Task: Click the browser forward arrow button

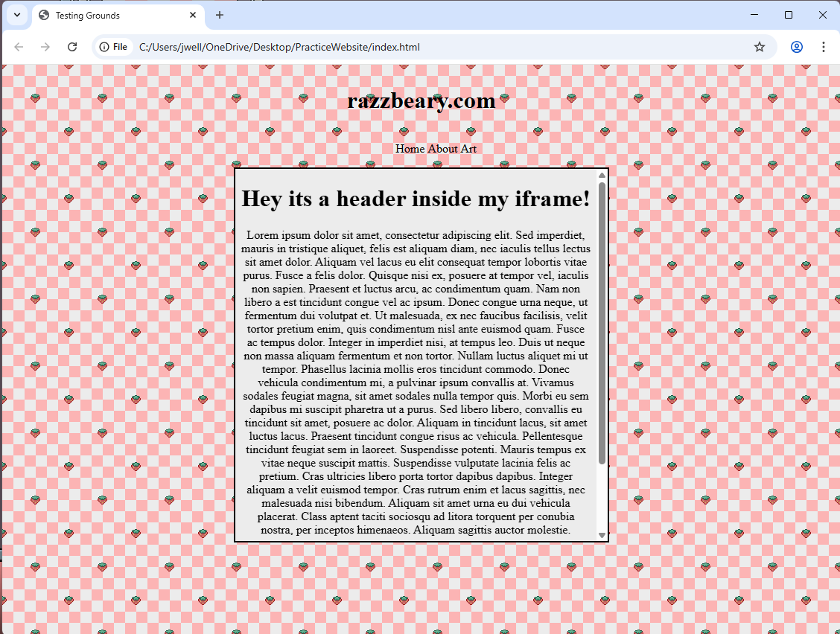Action: point(45,47)
